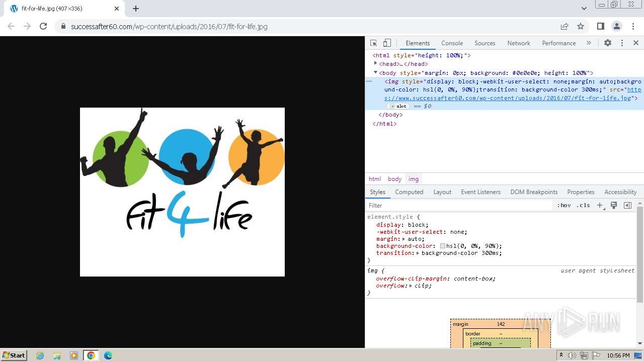Click the closing </body> tag line
Screen dimensions: 644x362
pos(390,115)
